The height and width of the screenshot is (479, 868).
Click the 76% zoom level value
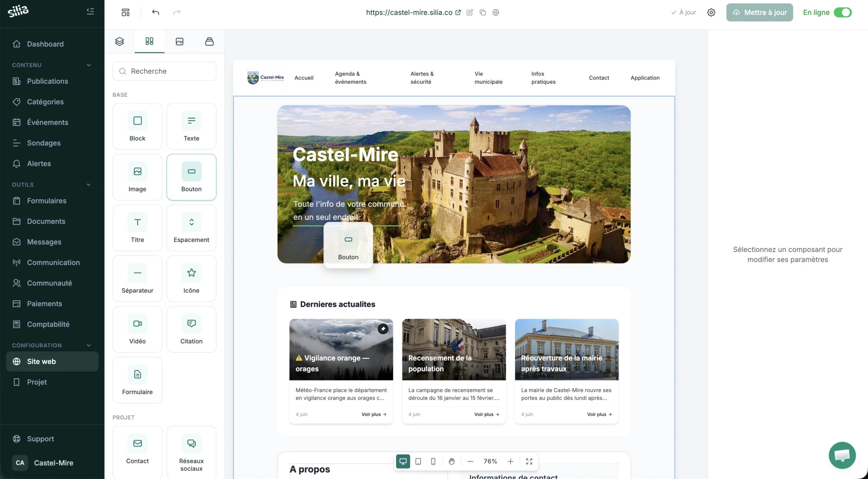(x=490, y=461)
